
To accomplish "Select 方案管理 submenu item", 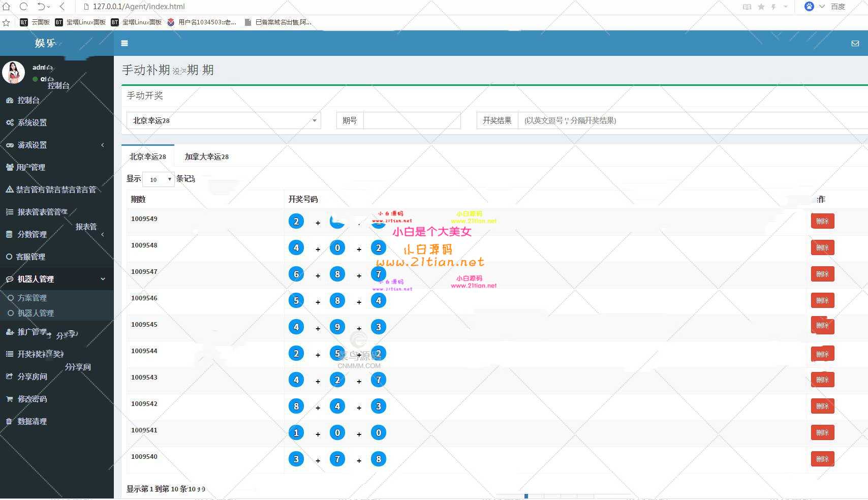I will 32,298.
